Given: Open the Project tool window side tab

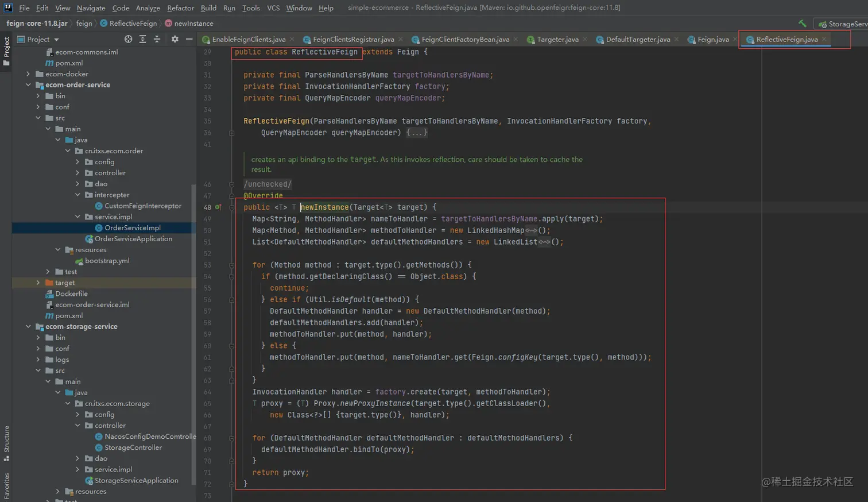Looking at the screenshot, I should 6,51.
